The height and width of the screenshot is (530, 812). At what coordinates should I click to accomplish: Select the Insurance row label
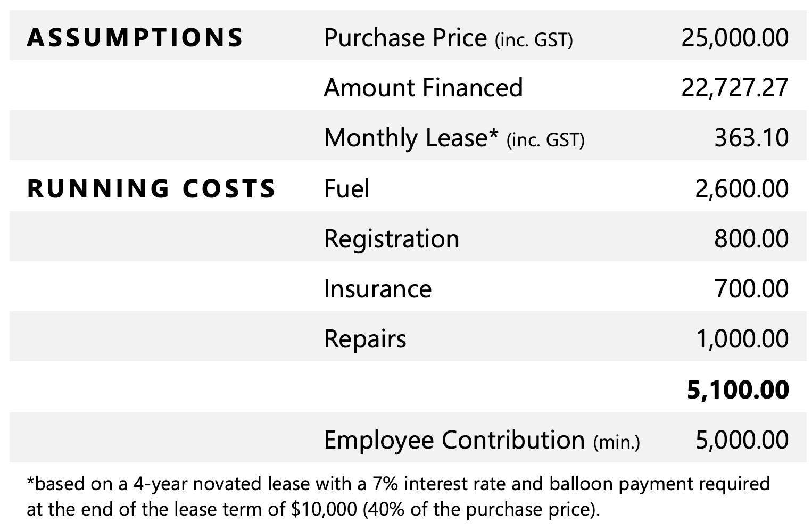[377, 289]
